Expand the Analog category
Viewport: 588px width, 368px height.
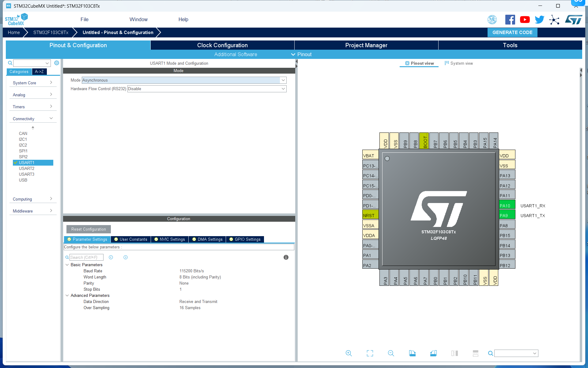33,95
